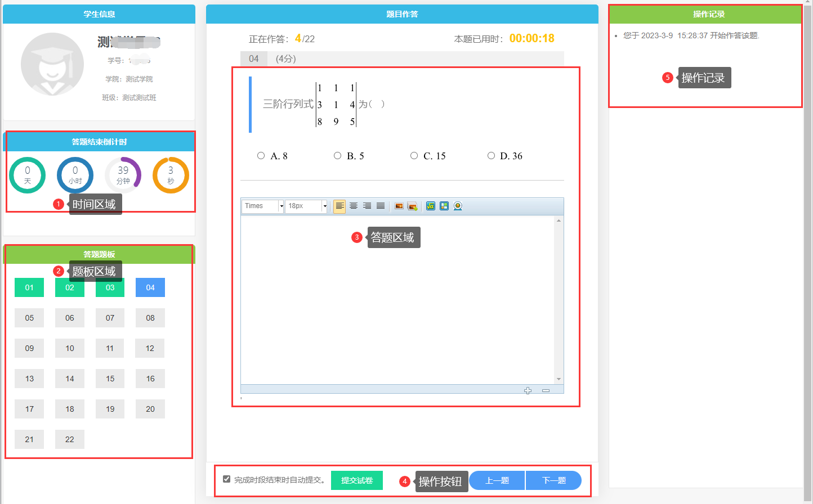Screen dimensions: 813x504
Task: Click the log entry starting 您于 2023-3-9
Action: pos(691,35)
